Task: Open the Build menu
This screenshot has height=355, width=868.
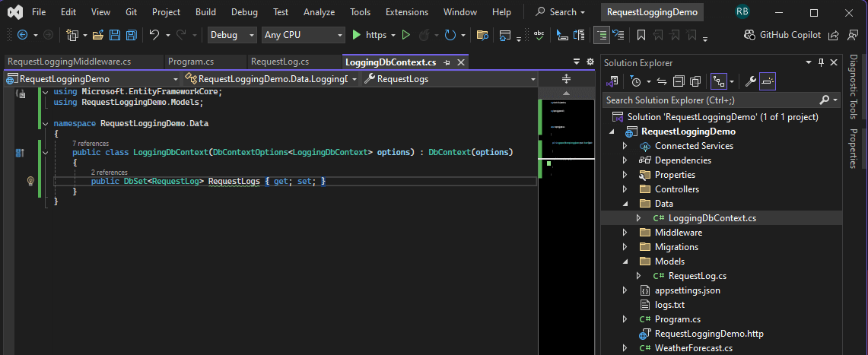Action: 205,12
